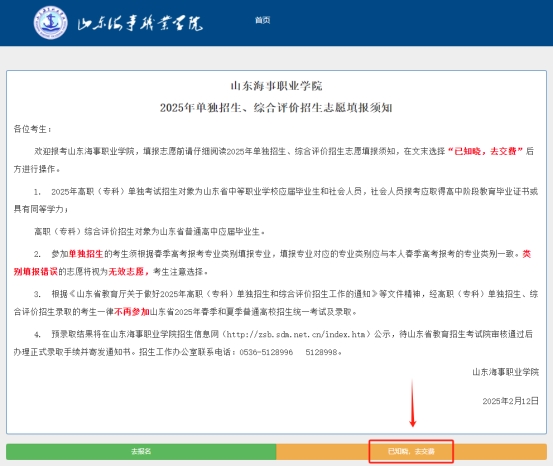This screenshot has width=553, height=467.
Task: Click the heading 山东海事职业学院 in the notice
Action: 276,86
